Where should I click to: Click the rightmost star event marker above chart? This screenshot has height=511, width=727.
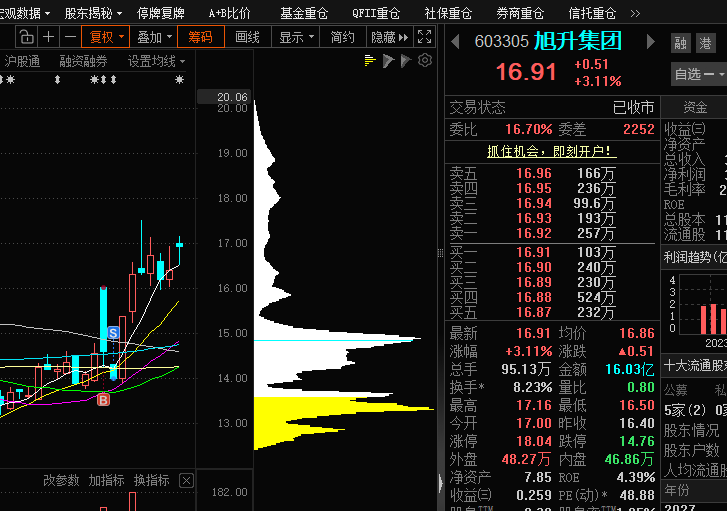179,80
